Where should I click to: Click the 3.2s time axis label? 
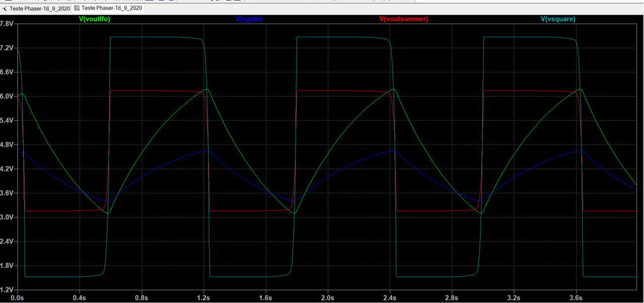coord(513,298)
